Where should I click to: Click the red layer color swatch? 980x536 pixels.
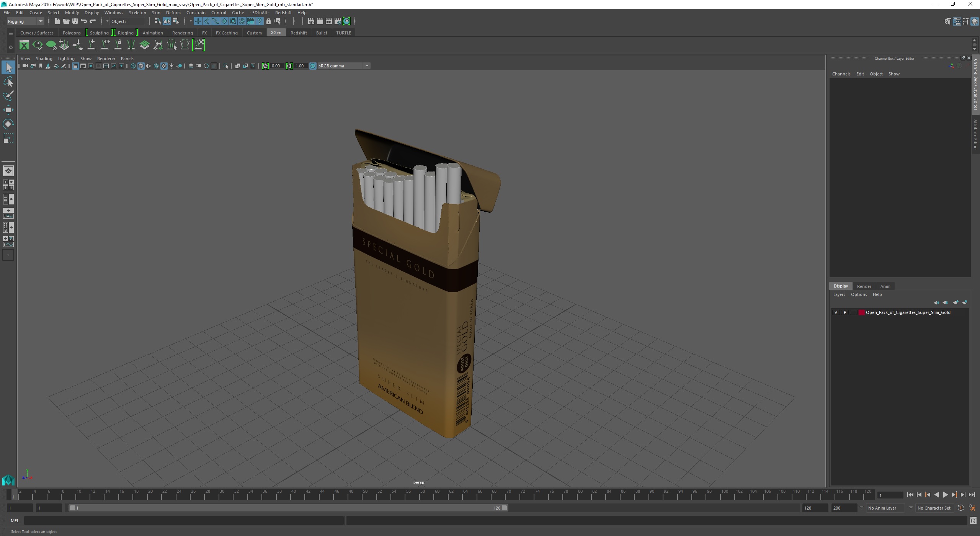point(861,312)
